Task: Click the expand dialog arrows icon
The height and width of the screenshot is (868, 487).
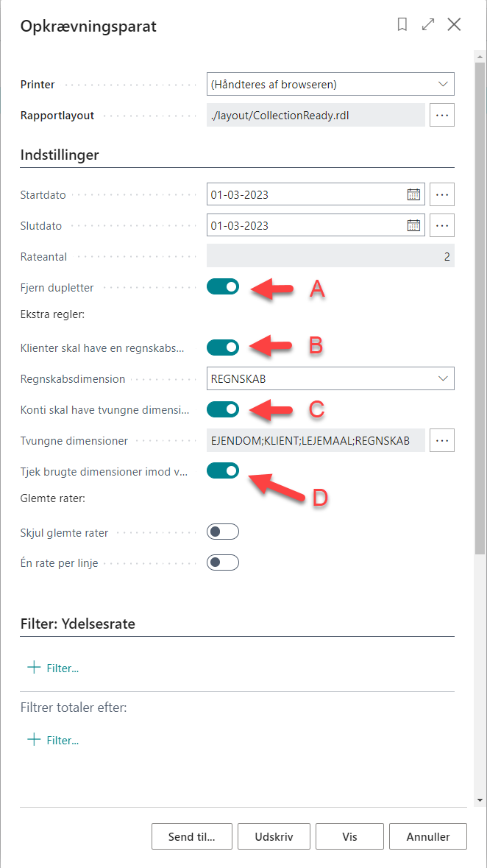Action: point(428,25)
